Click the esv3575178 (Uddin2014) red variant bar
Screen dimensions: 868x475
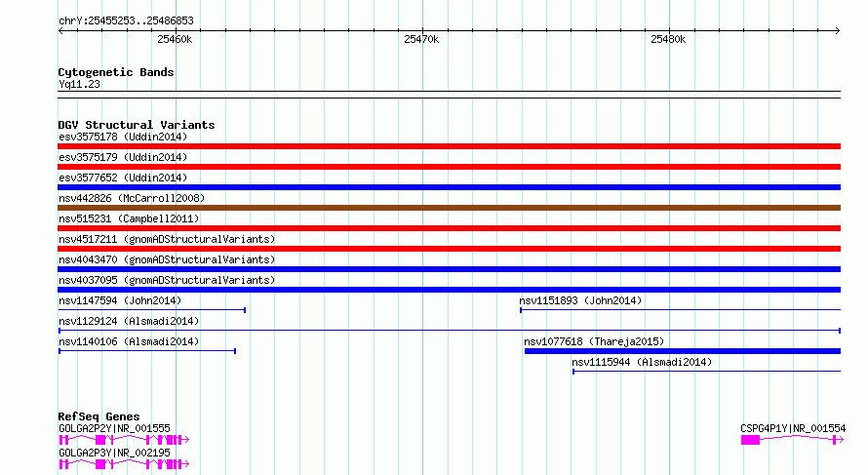[x=449, y=146]
